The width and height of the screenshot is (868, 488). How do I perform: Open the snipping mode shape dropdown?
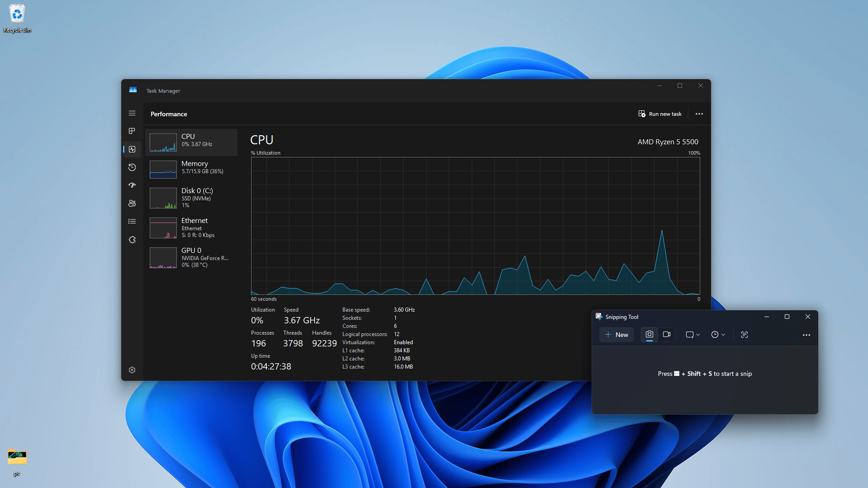click(x=693, y=335)
